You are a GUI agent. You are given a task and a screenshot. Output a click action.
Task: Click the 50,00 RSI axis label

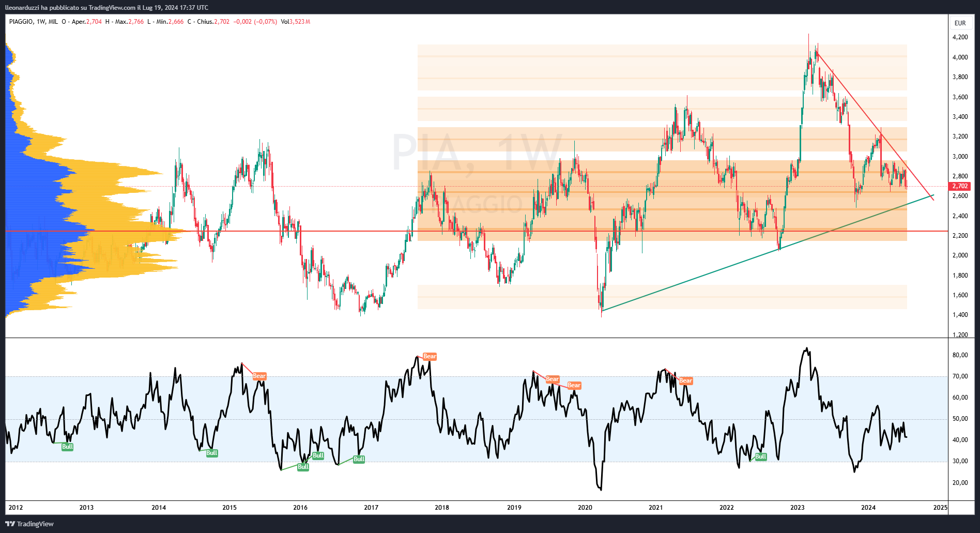[x=960, y=419]
